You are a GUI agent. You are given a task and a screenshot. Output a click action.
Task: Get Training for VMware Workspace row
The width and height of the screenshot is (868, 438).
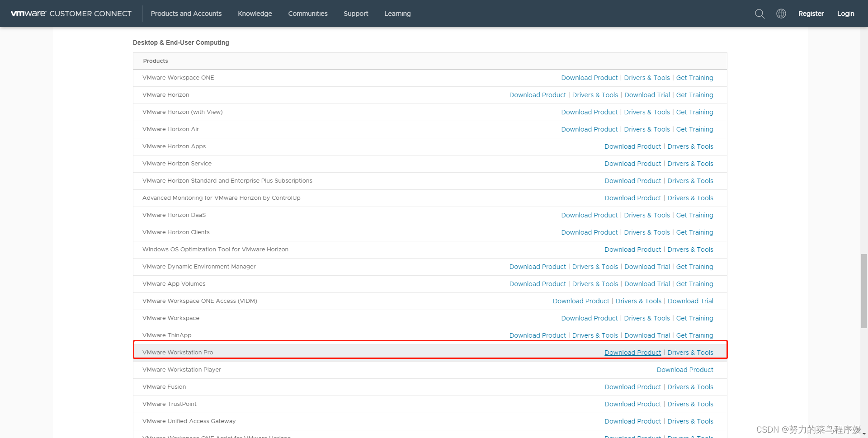point(694,318)
